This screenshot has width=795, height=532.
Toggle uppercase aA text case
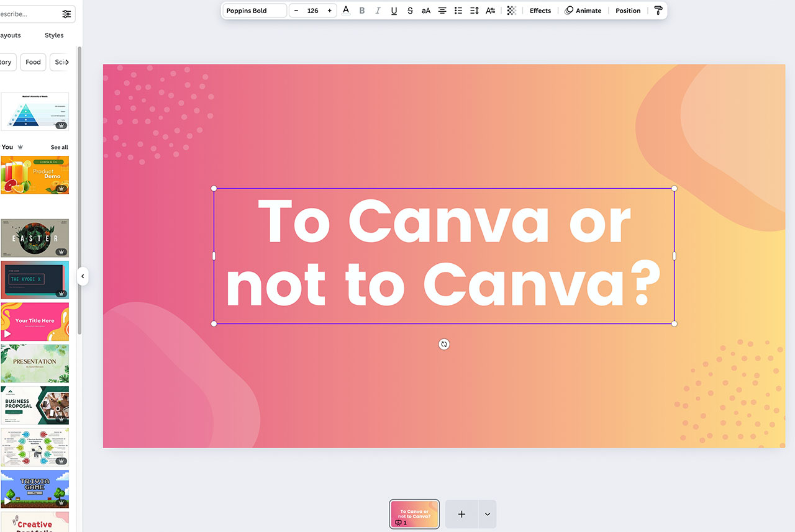point(426,11)
